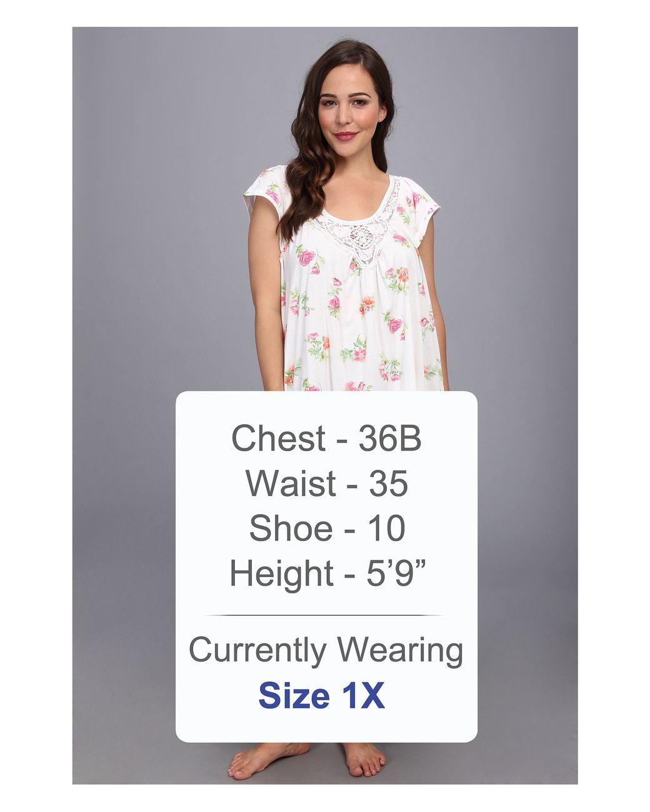
Task: Click the model's bare foot on the right
Action: (x=364, y=760)
